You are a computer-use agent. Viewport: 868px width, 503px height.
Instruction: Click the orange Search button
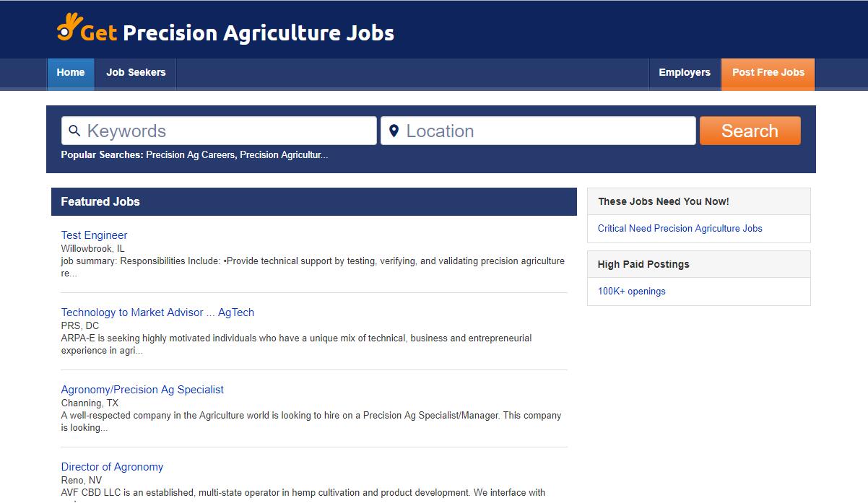click(x=750, y=131)
